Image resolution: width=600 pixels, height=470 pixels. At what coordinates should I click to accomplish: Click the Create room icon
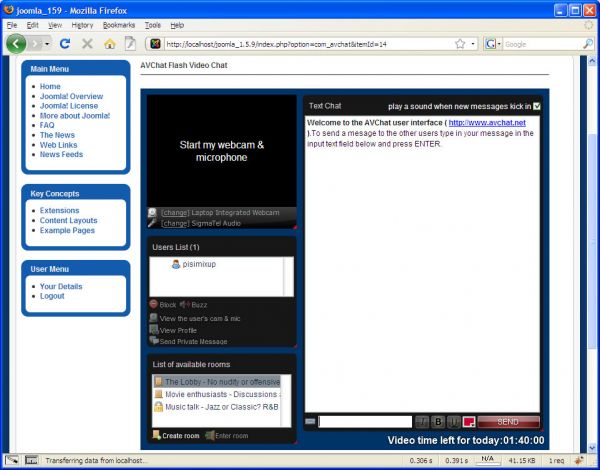[x=156, y=435]
